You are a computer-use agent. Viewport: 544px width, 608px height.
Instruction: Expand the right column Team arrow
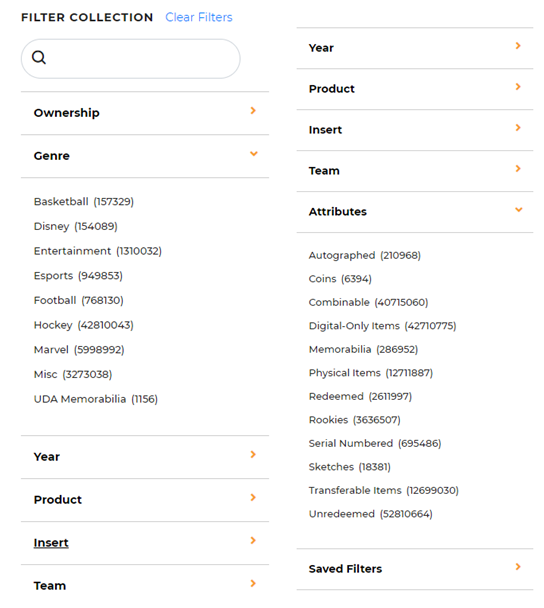tap(518, 168)
